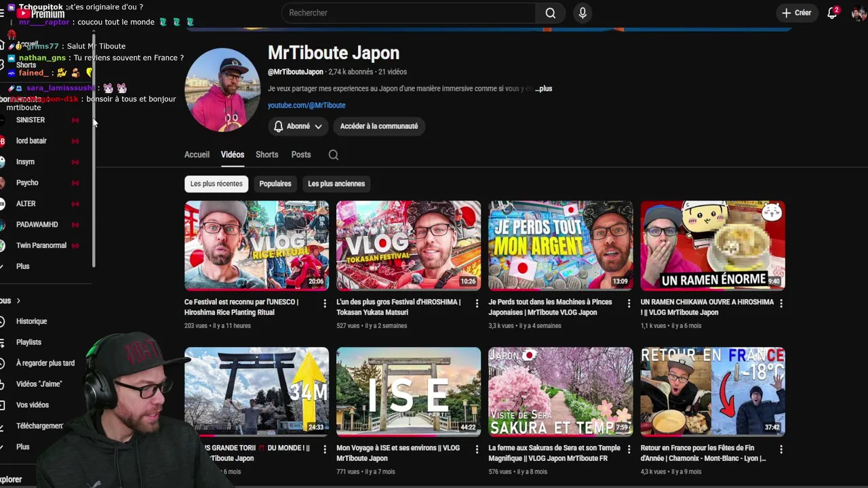Viewport: 868px width, 488px height.
Task: Click the YouTube Premium logo
Action: [x=41, y=14]
